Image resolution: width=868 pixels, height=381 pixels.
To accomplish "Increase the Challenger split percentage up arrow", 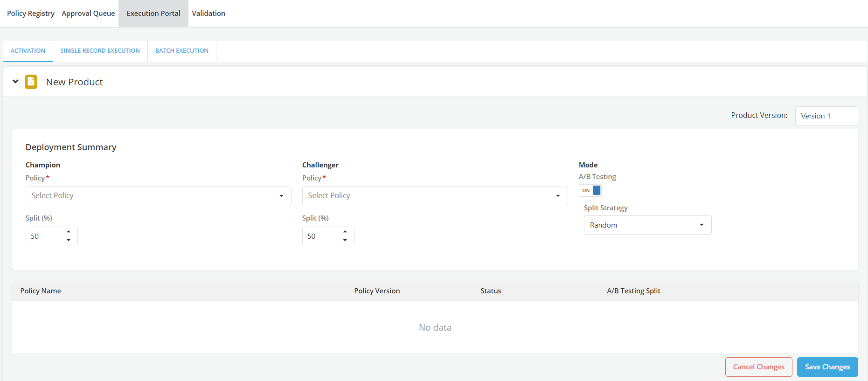I will coord(345,232).
